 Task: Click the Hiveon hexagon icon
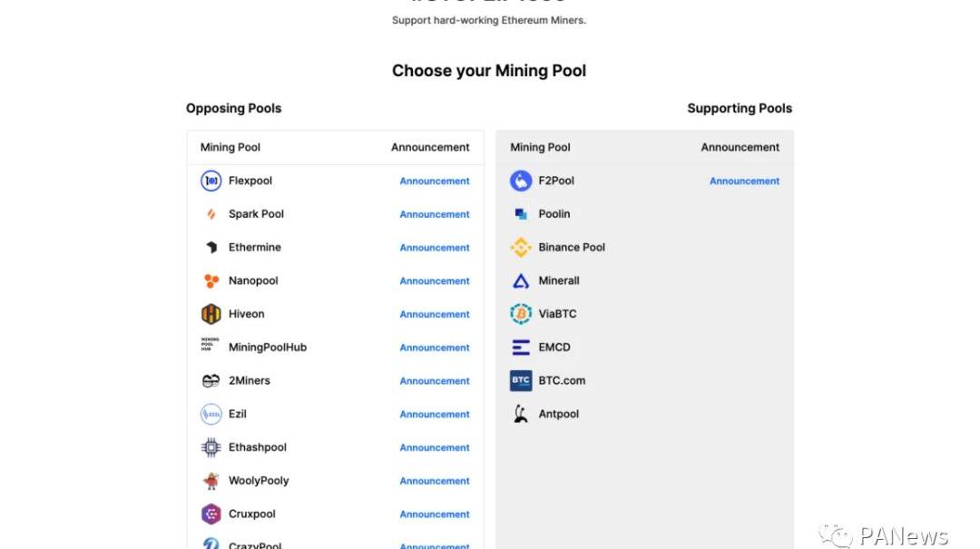click(211, 314)
